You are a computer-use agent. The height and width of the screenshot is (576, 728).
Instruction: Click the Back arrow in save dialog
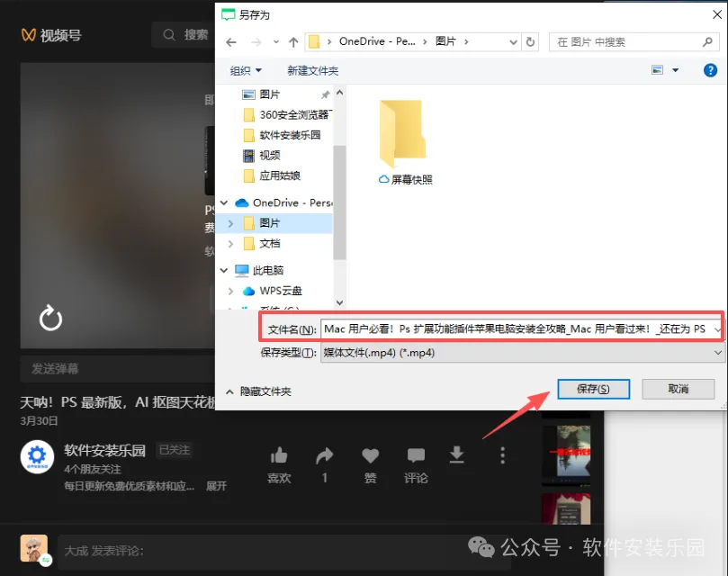pyautogui.click(x=231, y=42)
